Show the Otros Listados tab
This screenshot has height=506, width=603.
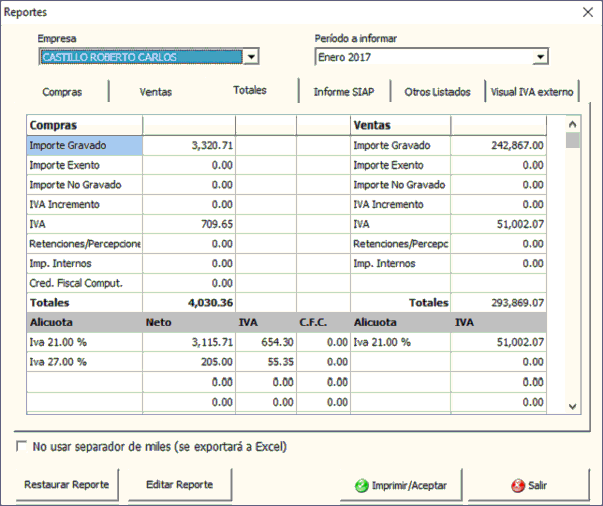[x=437, y=92]
